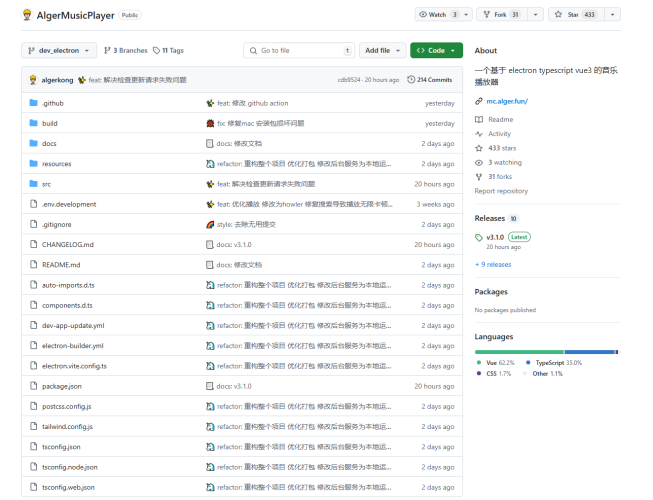Image resolution: width=653 pixels, height=500 pixels.
Task: Click the Activity pulse icon in About
Action: 479,133
